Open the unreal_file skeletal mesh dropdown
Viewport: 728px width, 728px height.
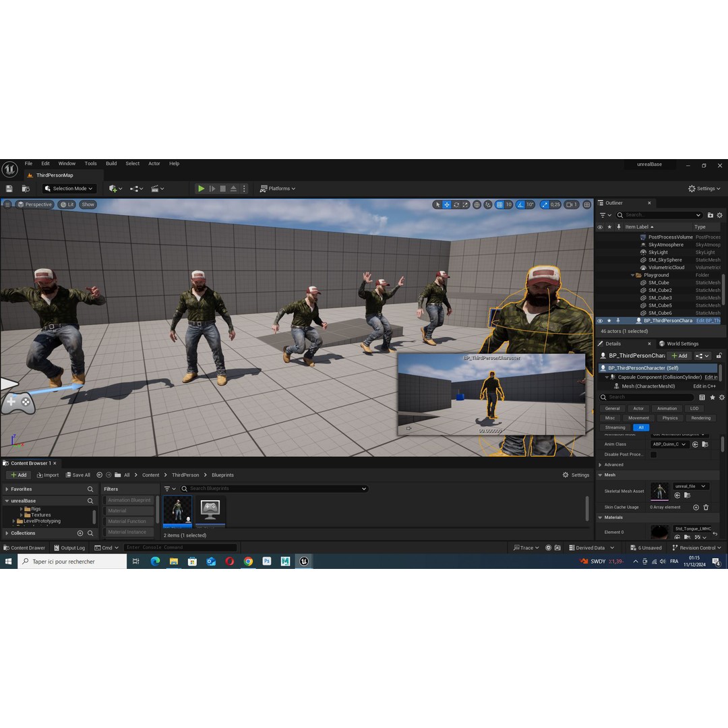point(690,486)
